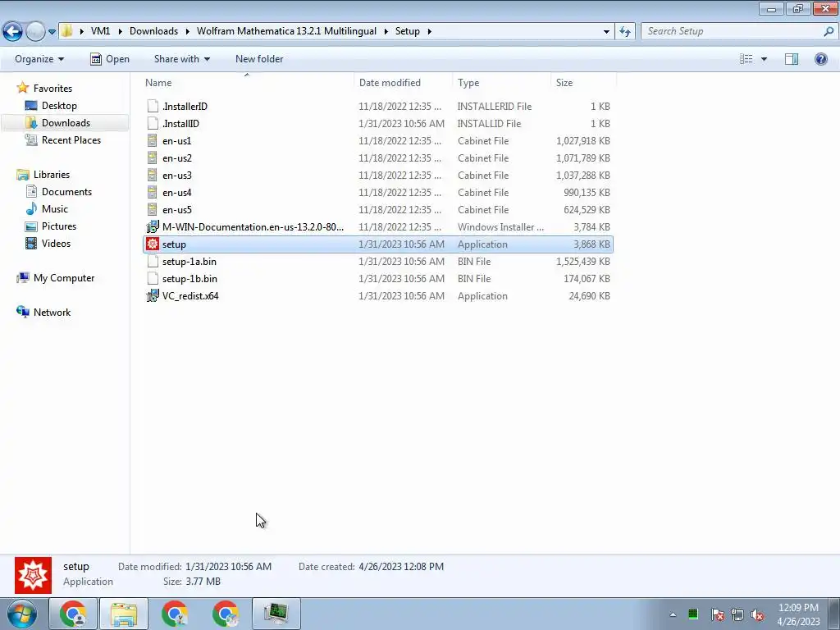Click the Action Center flag tray icon
This screenshot has width=840, height=630.
718,614
